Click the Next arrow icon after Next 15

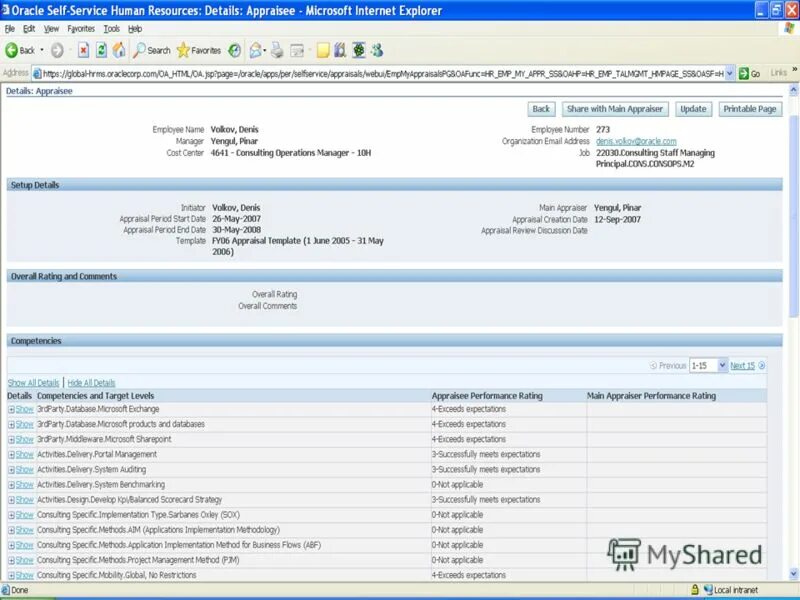tap(762, 365)
